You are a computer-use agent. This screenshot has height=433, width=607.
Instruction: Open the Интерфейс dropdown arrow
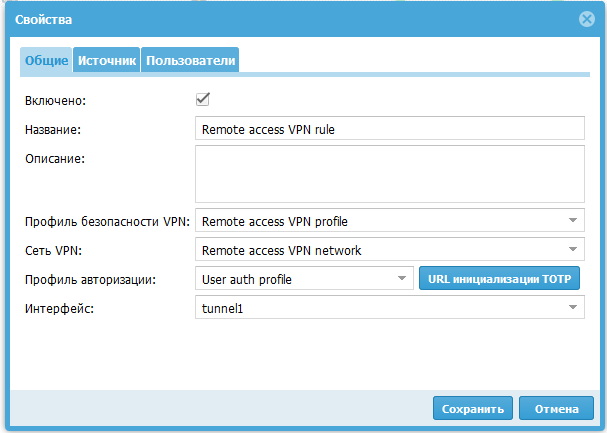(x=573, y=307)
